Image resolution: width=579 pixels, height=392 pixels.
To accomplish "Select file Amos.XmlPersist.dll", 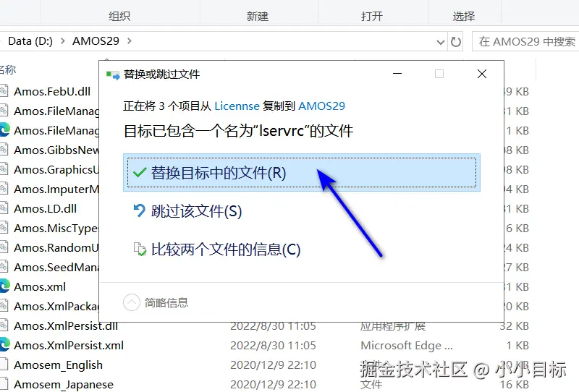I will 66,326.
